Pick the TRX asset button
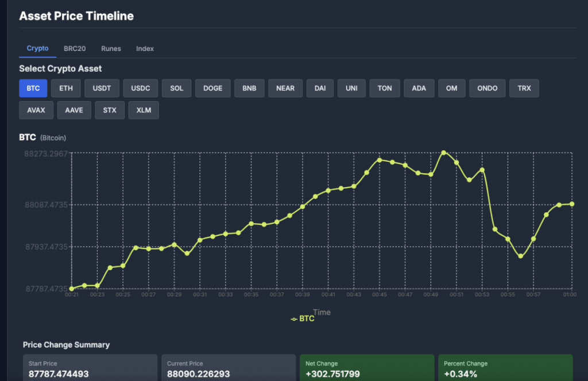The width and height of the screenshot is (588, 381). [524, 88]
